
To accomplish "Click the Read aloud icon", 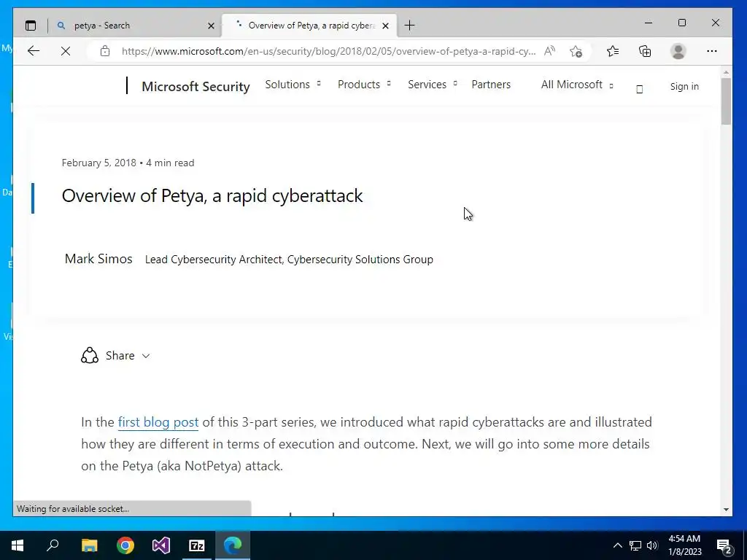I will click(549, 51).
